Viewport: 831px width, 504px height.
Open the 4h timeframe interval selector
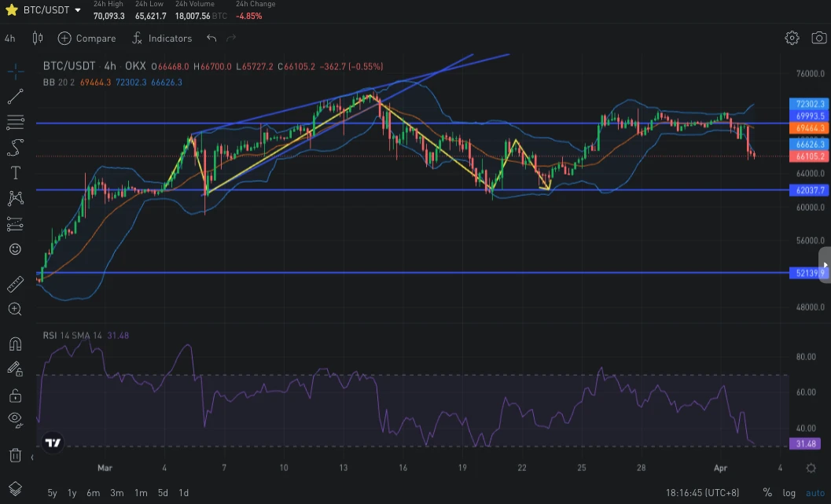10,38
